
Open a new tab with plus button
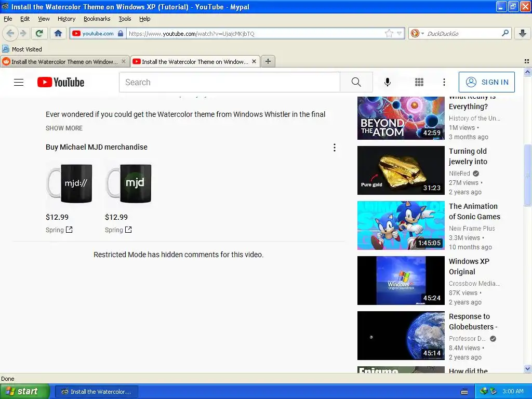pos(268,61)
